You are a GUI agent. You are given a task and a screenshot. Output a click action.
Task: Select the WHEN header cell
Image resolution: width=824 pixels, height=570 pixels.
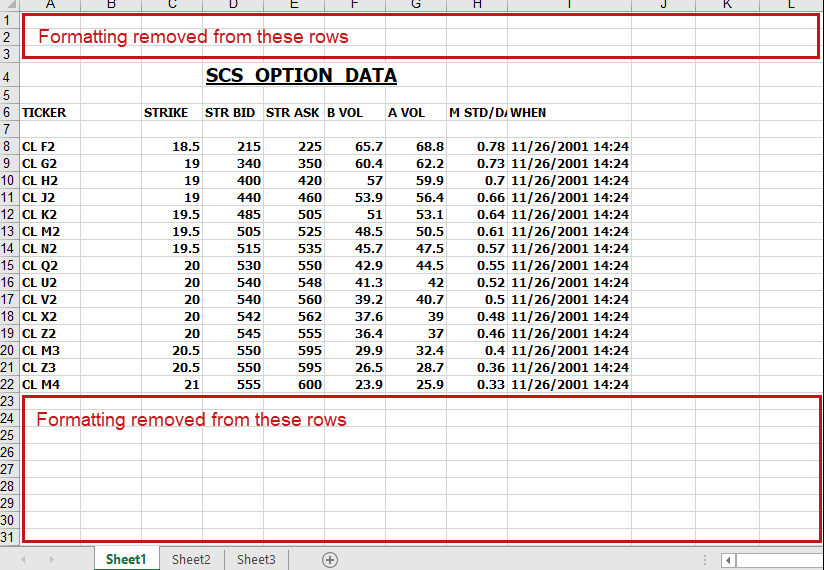coord(569,113)
